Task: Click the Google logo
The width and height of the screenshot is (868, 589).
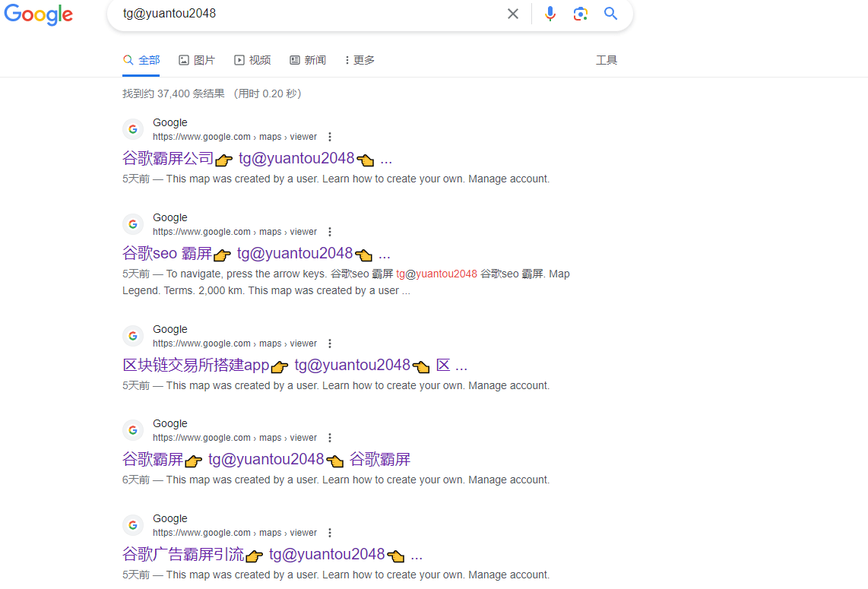Action: pos(38,14)
